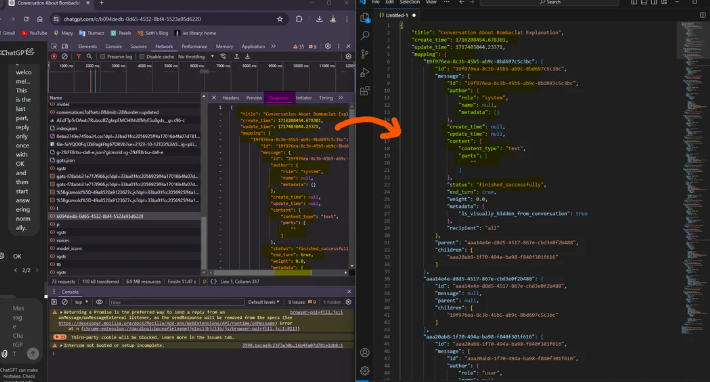This screenshot has width=710, height=382.
Task: Show more DevTools panel tabs chevron
Action: click(x=273, y=46)
